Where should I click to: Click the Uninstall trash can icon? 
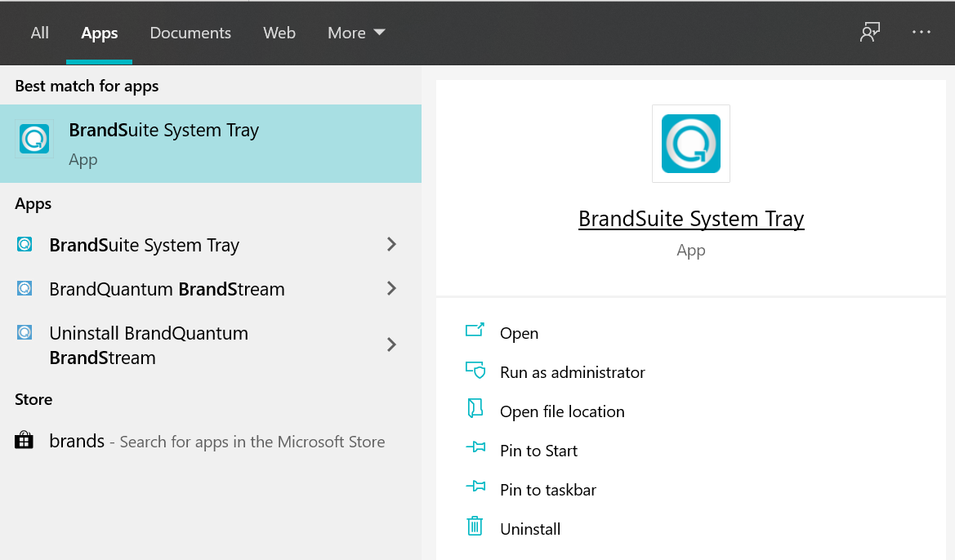[x=475, y=526]
